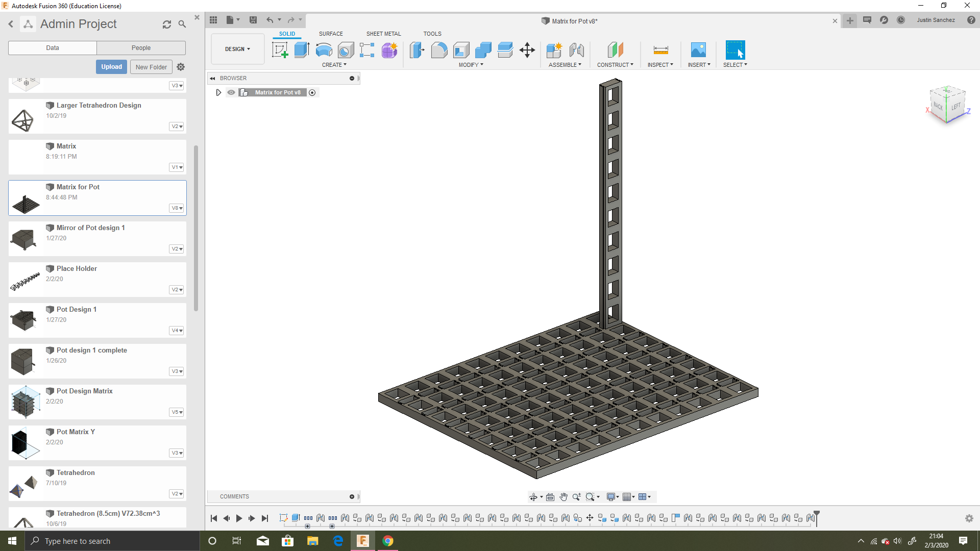Select the Joint tool

(x=576, y=50)
